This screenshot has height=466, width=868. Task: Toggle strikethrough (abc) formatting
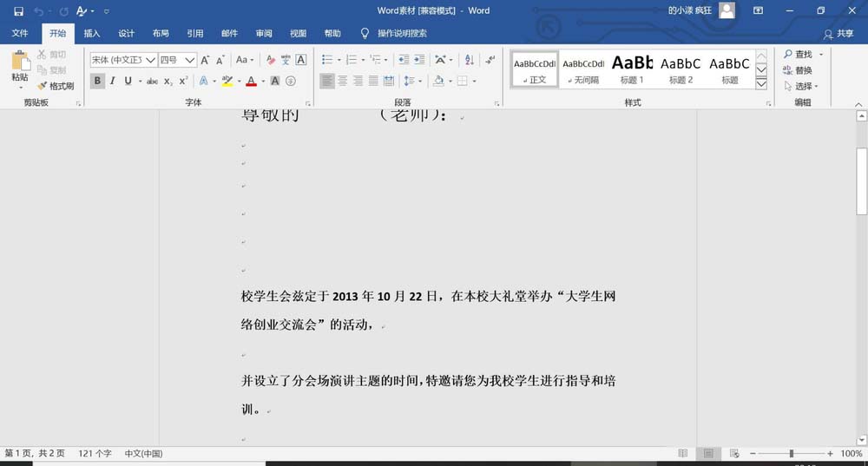coord(152,81)
